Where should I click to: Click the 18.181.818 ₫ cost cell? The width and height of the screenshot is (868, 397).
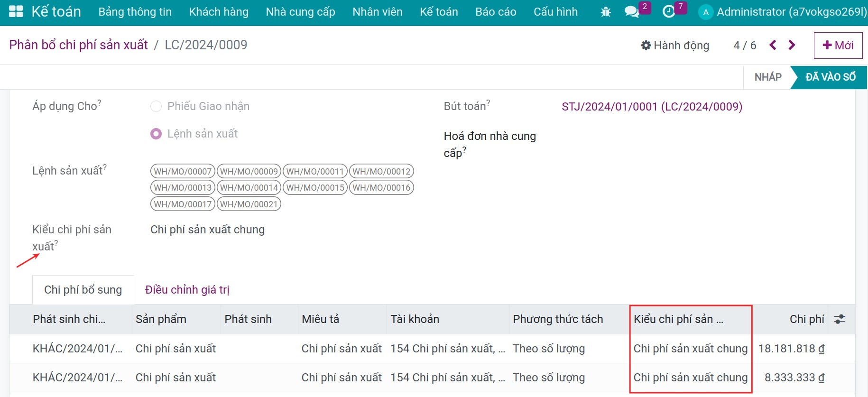coord(791,349)
